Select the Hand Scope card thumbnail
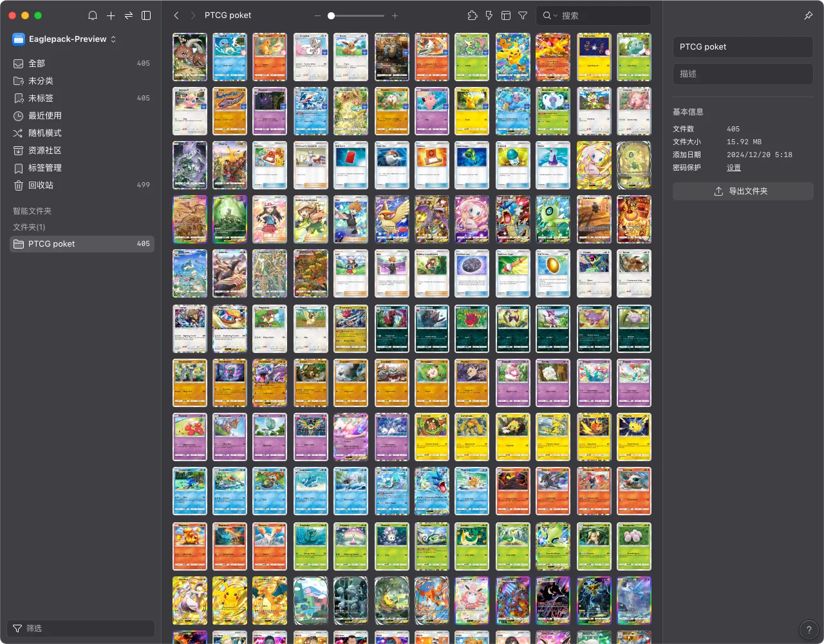 (472, 166)
